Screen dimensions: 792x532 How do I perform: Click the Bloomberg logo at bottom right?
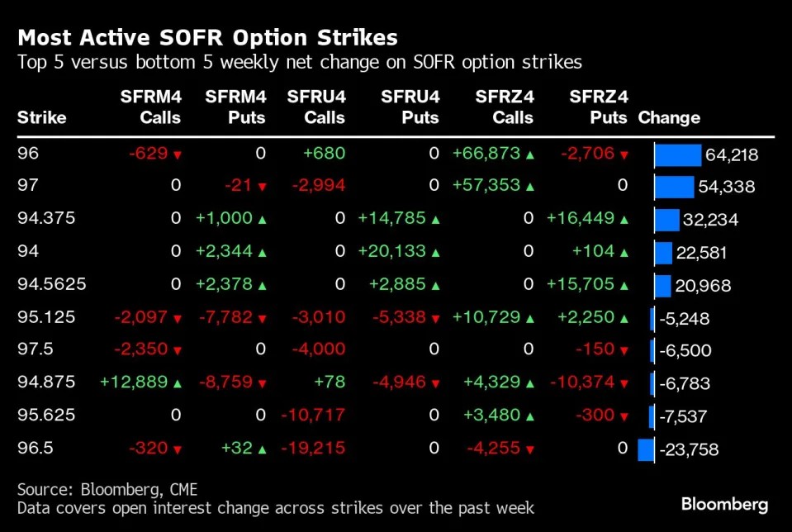[x=724, y=505]
